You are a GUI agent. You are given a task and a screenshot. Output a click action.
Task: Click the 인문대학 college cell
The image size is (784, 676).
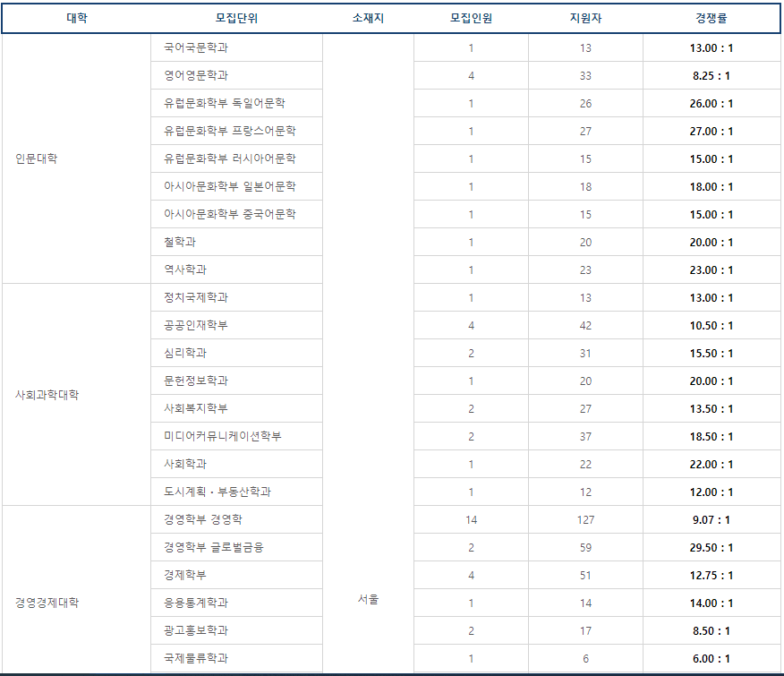pyautogui.click(x=37, y=158)
